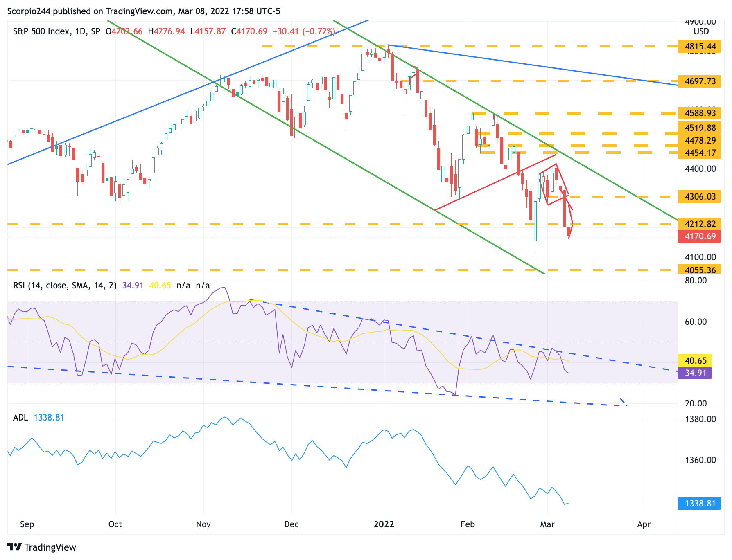
Task: Click the high price H4276.94 value
Action: point(166,31)
